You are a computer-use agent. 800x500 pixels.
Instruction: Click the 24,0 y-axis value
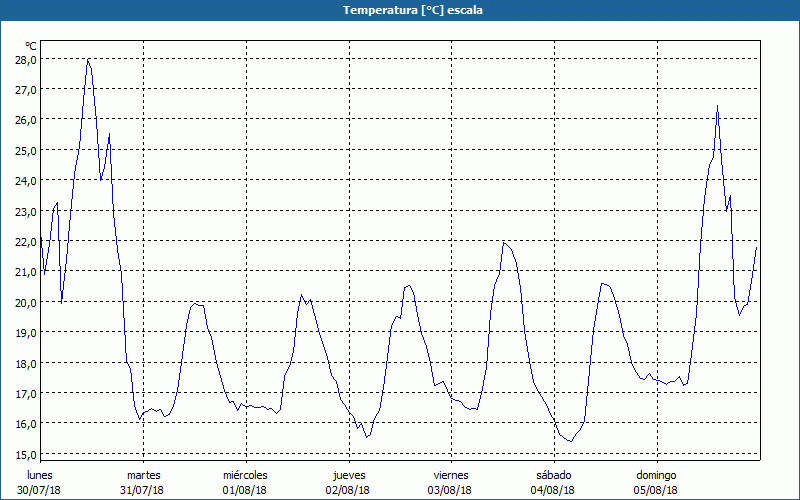(x=26, y=181)
